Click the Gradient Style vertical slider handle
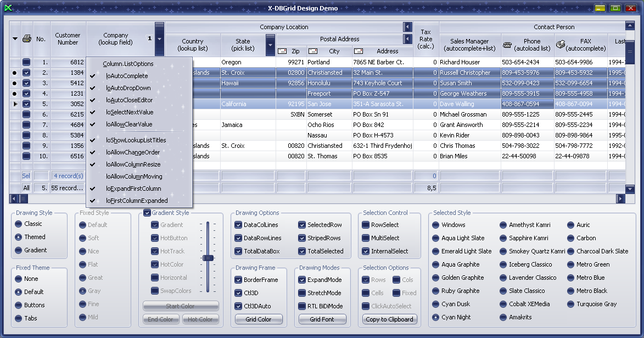The width and height of the screenshot is (644, 338). [208, 258]
